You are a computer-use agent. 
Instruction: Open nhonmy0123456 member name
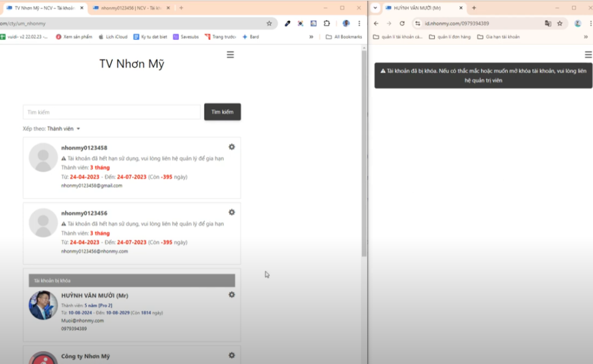click(84, 213)
